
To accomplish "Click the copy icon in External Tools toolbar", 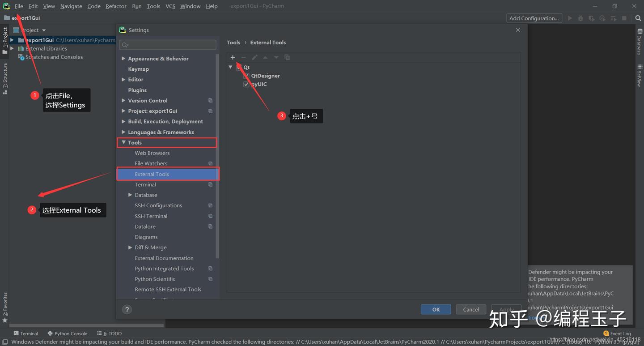I will (x=287, y=57).
